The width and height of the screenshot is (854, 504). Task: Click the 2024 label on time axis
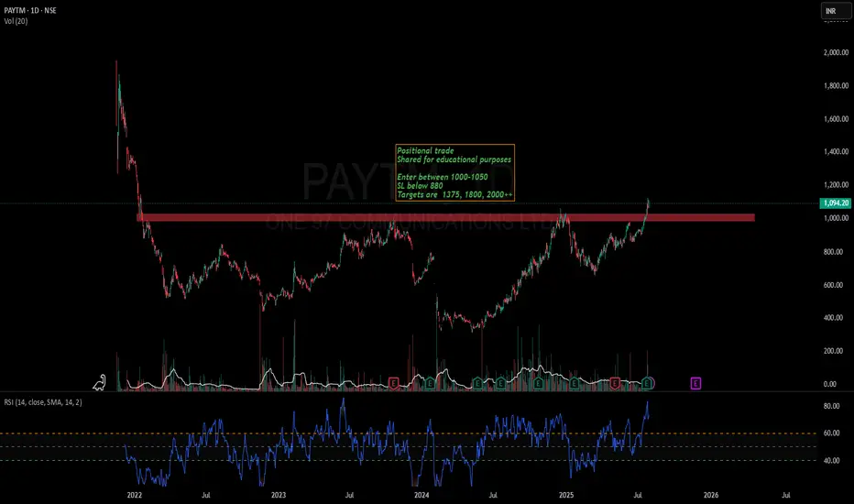click(422, 495)
